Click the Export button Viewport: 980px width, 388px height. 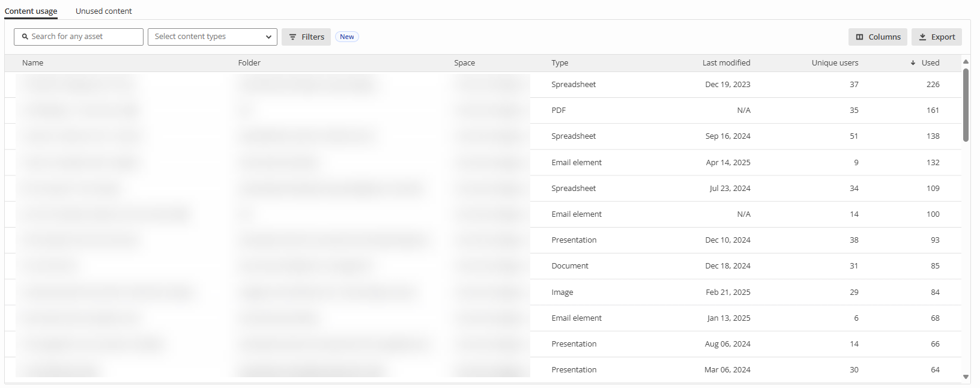936,37
